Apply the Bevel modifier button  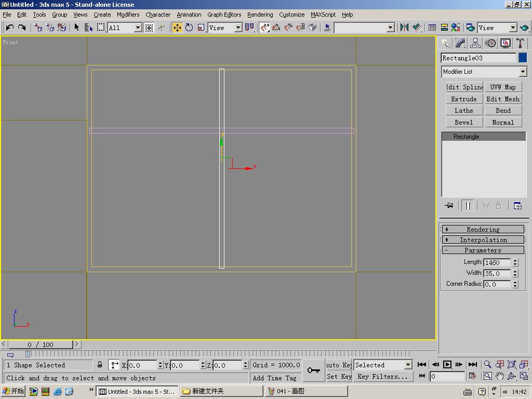click(464, 123)
